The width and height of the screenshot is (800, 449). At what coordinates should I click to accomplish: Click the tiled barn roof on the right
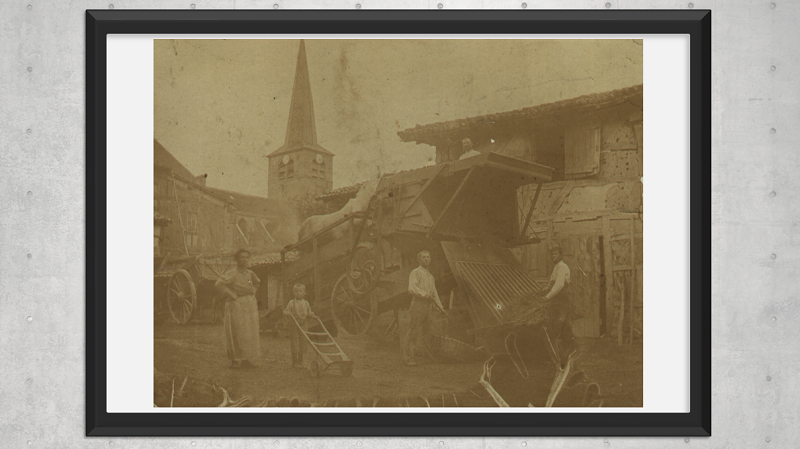click(x=520, y=115)
